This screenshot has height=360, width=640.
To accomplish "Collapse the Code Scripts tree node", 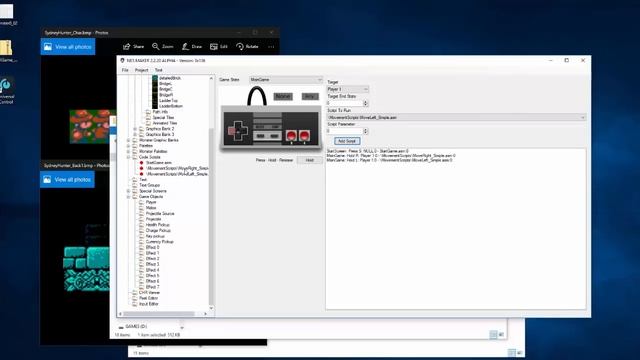I will pos(129,157).
